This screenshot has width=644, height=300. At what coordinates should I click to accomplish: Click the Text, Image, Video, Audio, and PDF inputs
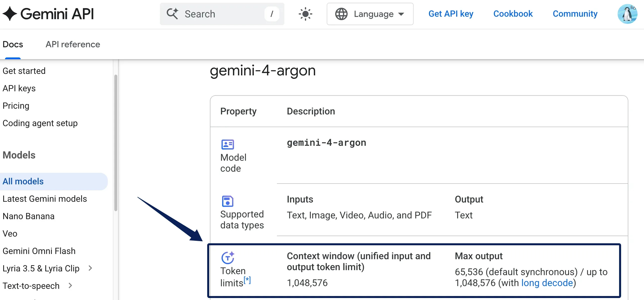click(359, 215)
